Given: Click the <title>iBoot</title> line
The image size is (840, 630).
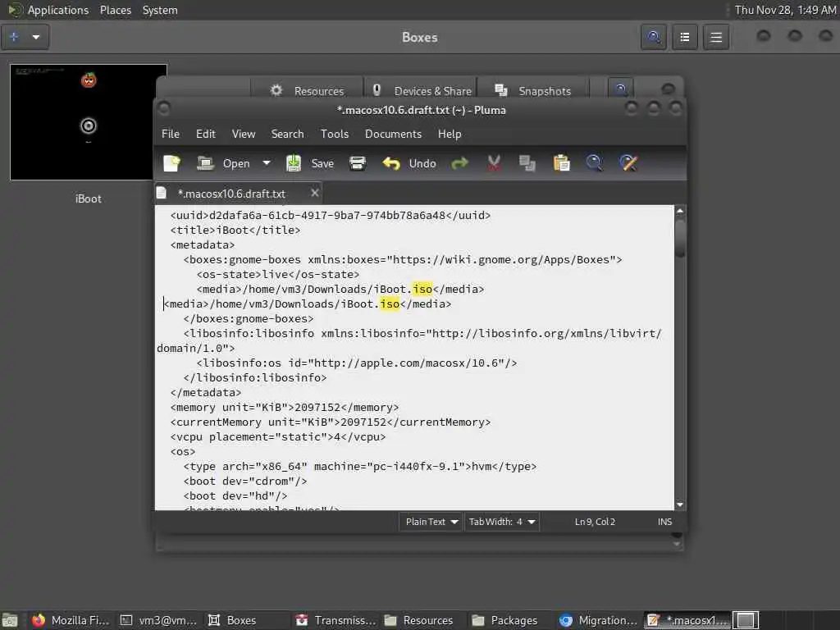Looking at the screenshot, I should (x=235, y=231).
